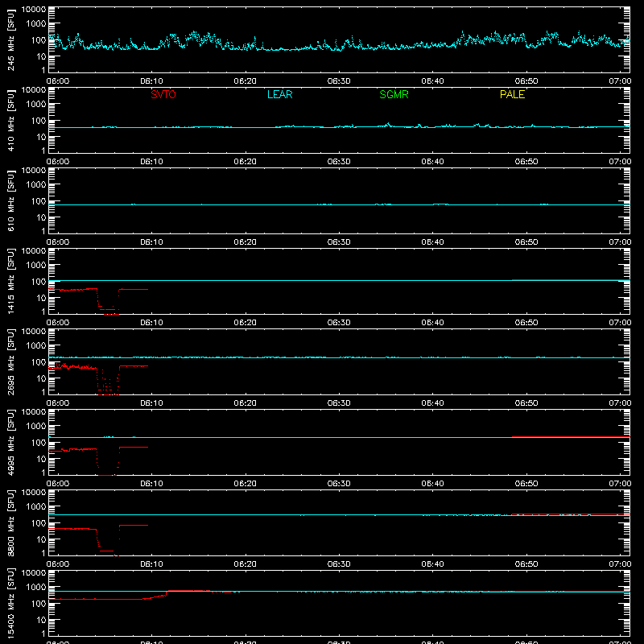Viewport: 644px width, 644px height.
Task: Click 06:20 time label below 4995 MHz panel
Action: point(246,484)
